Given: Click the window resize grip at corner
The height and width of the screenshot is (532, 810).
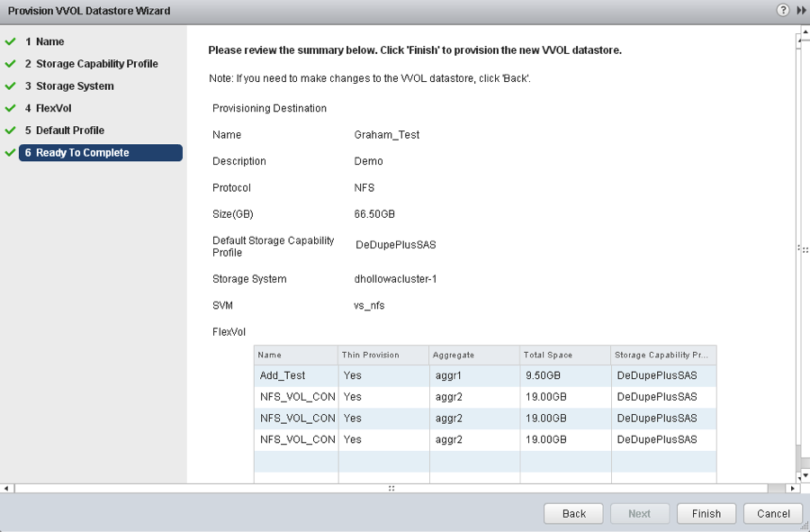Looking at the screenshot, I should (x=805, y=527).
